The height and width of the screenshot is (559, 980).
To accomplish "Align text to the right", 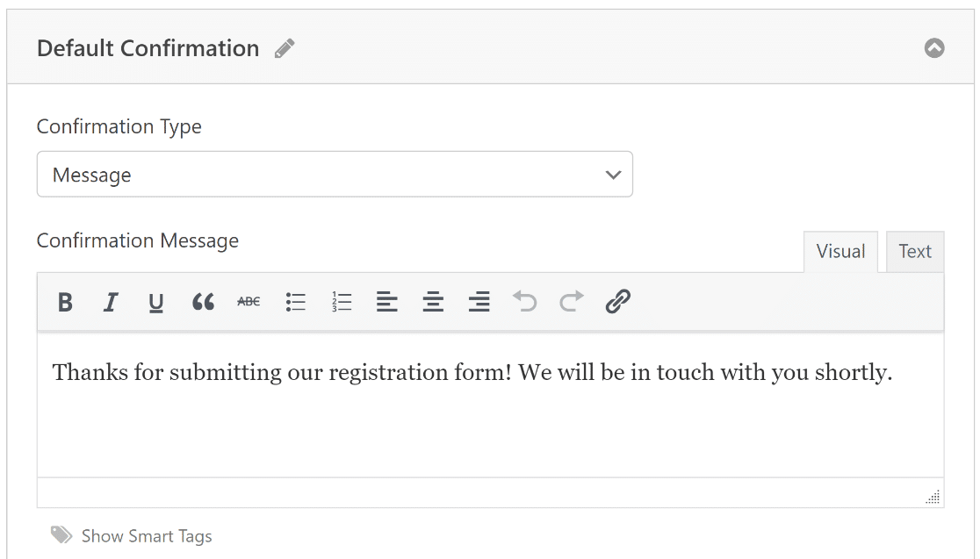I will pos(479,303).
